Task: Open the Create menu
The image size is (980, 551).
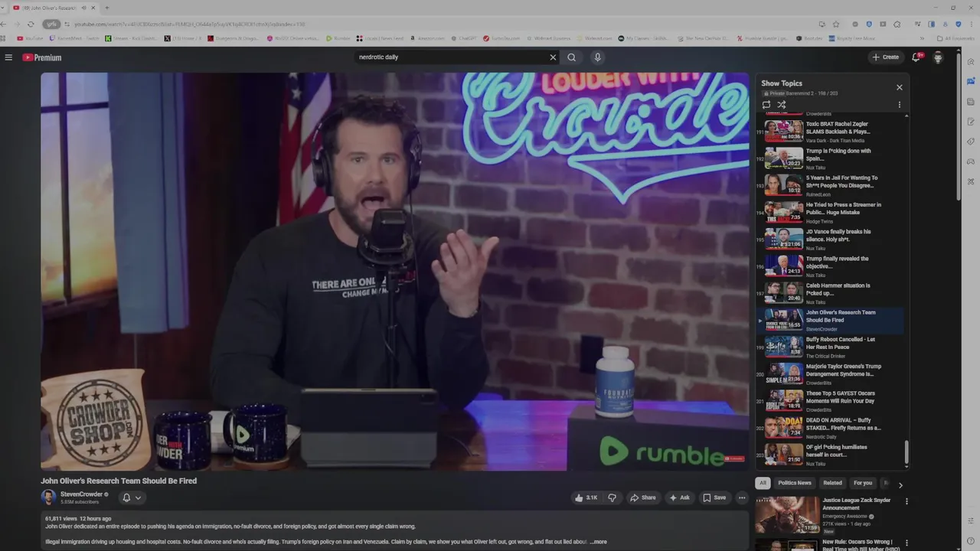Action: click(885, 57)
